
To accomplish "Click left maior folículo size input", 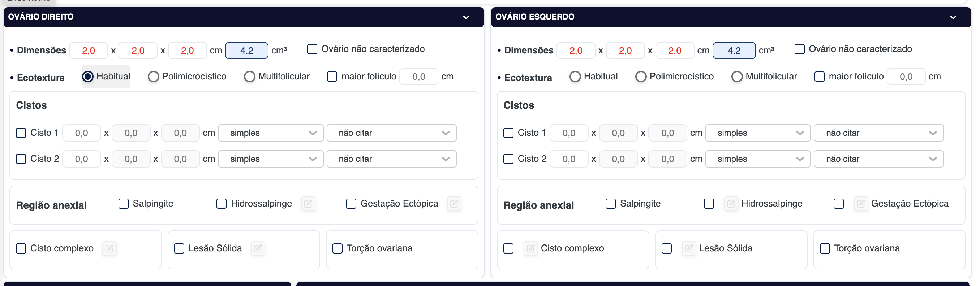I will [x=906, y=77].
